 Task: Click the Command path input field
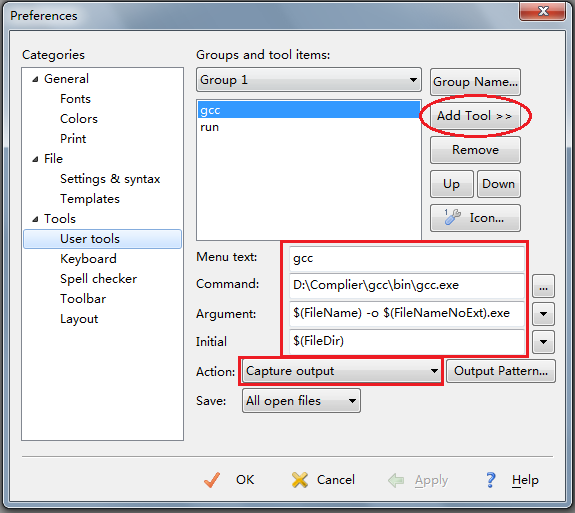point(407,286)
